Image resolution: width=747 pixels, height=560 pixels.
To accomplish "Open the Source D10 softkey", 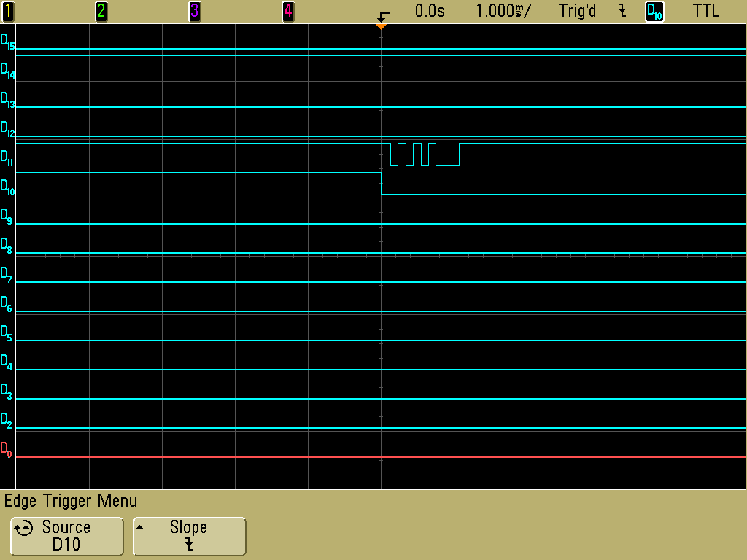I will 66,536.
